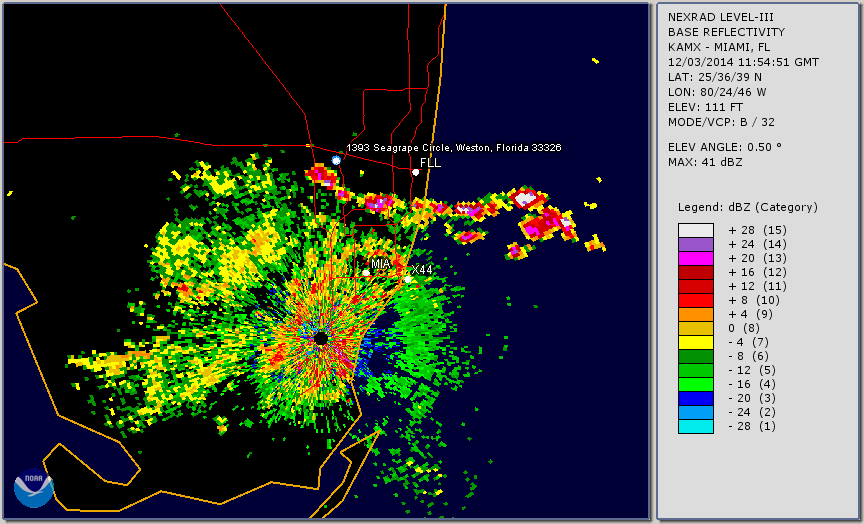Click the blue Weston address location marker
Screen dimensions: 864x524
pyautogui.click(x=336, y=160)
